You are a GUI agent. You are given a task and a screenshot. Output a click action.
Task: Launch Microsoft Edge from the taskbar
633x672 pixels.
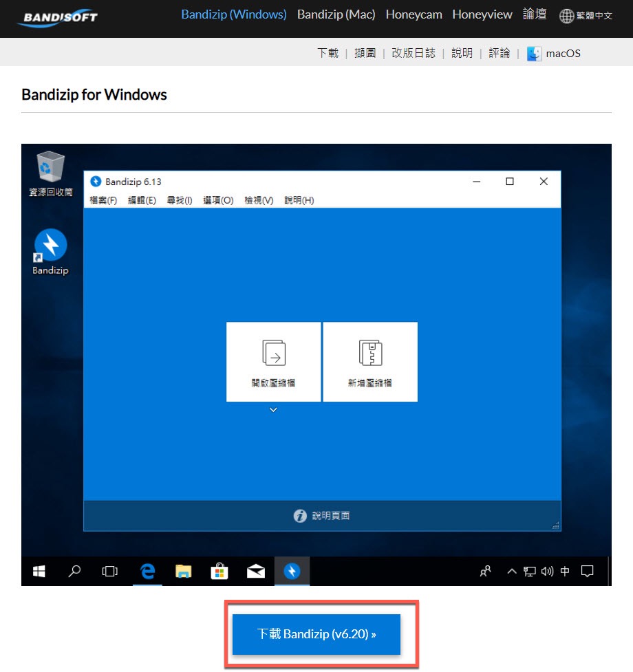point(147,572)
